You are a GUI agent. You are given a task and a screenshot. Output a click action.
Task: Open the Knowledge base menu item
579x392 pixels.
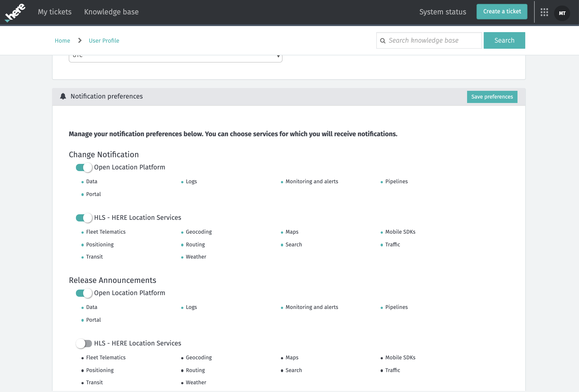[x=111, y=12]
